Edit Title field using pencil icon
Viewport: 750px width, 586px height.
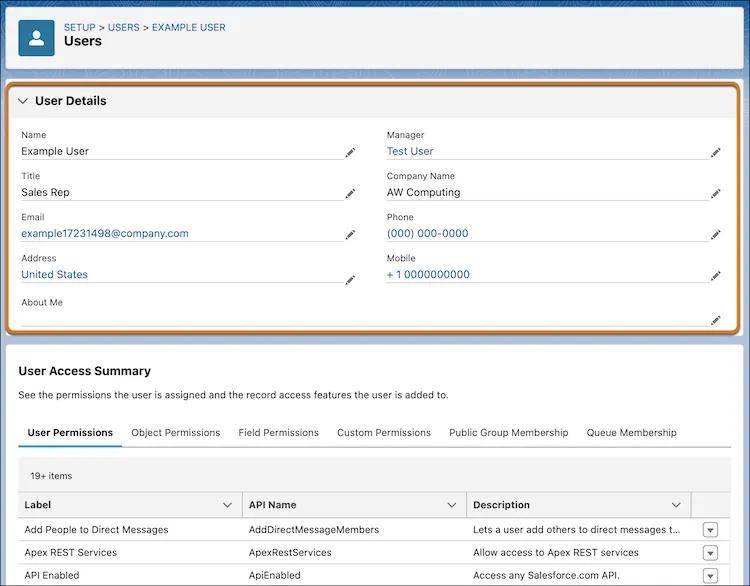point(350,193)
